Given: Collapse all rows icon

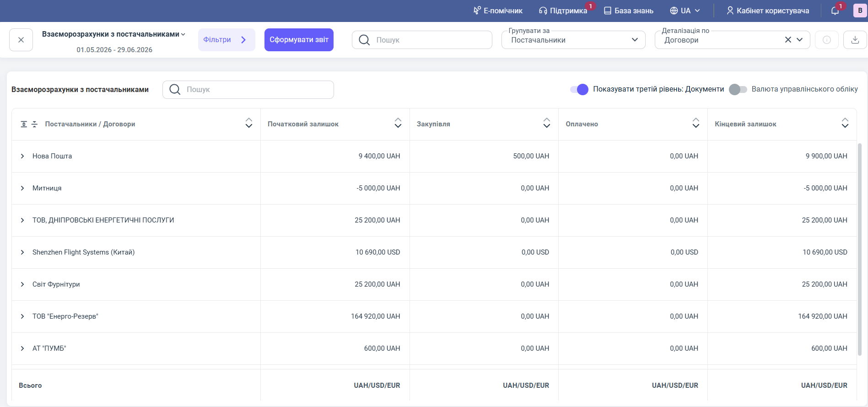Looking at the screenshot, I should [34, 124].
